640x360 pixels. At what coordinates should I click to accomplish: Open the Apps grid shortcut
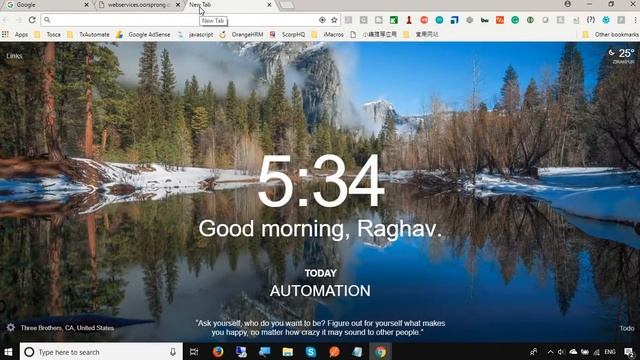[15, 35]
